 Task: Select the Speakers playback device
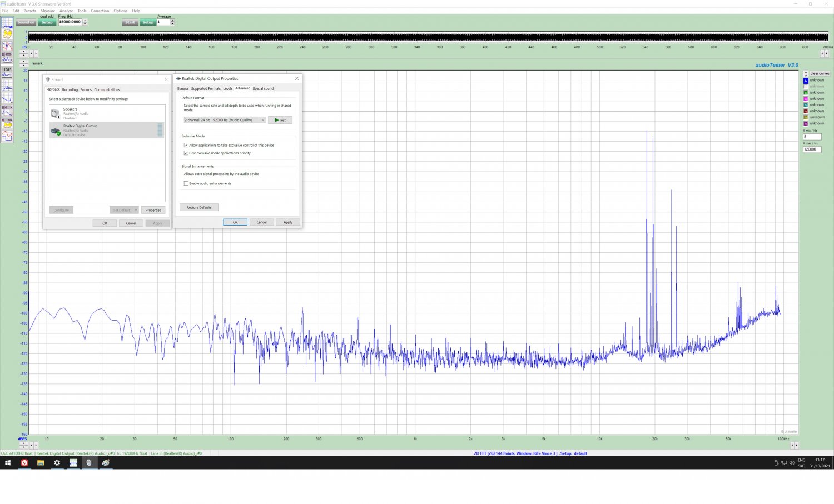tap(107, 113)
